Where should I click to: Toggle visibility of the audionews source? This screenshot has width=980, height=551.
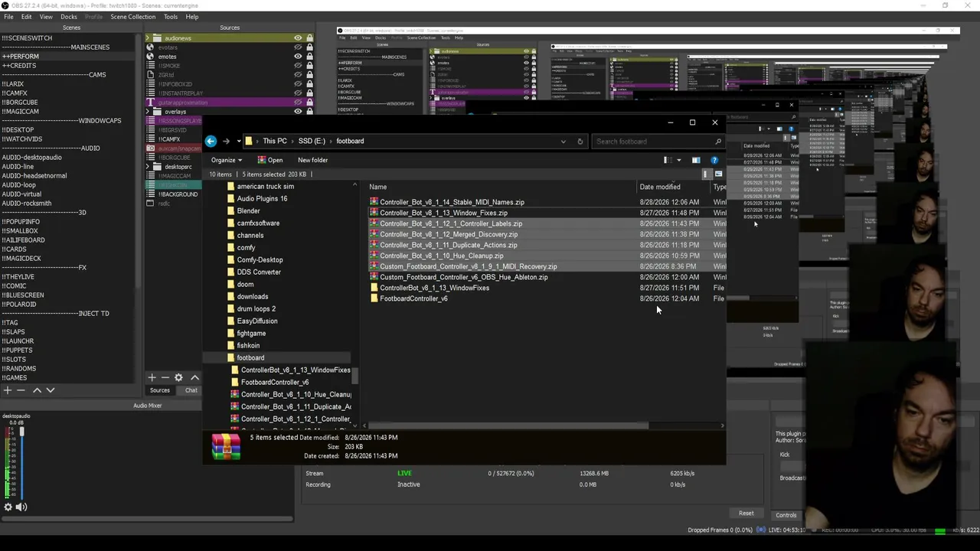click(298, 38)
